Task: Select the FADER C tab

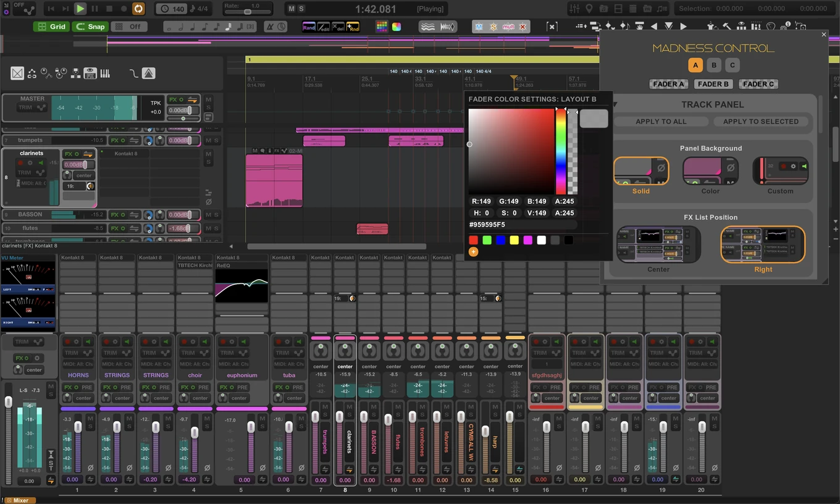Action: pyautogui.click(x=758, y=84)
